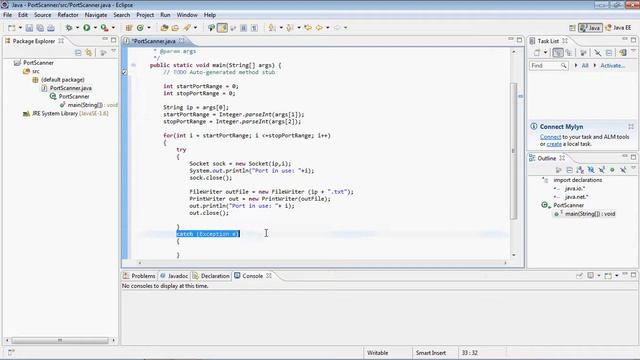Select PortScanner.java in Package Explorer

pos(66,88)
